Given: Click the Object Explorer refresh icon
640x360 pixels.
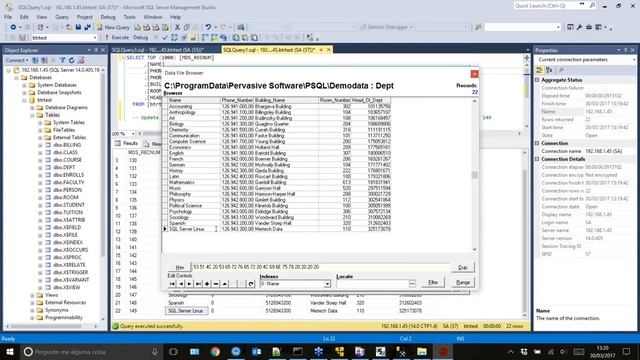Looking at the screenshot, I should pos(71,60).
